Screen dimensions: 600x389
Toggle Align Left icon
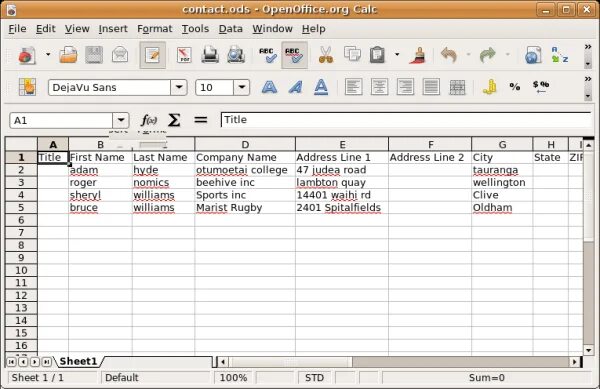click(x=353, y=87)
